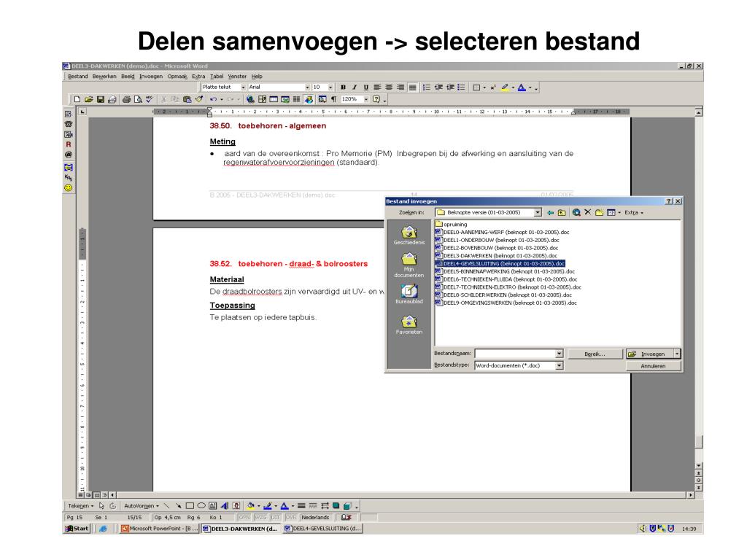The width and height of the screenshot is (747, 560).
Task: Select DEEL0-AANEMING-WERF file
Action: (502, 233)
